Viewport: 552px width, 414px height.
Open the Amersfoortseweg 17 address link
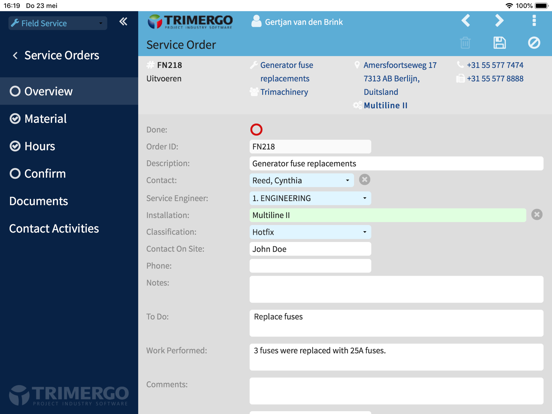400,65
